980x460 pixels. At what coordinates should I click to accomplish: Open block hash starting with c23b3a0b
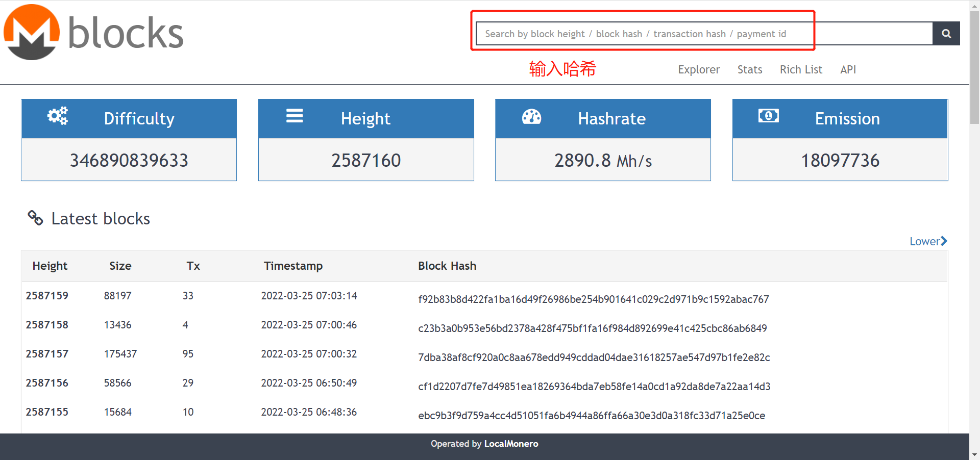tap(592, 328)
